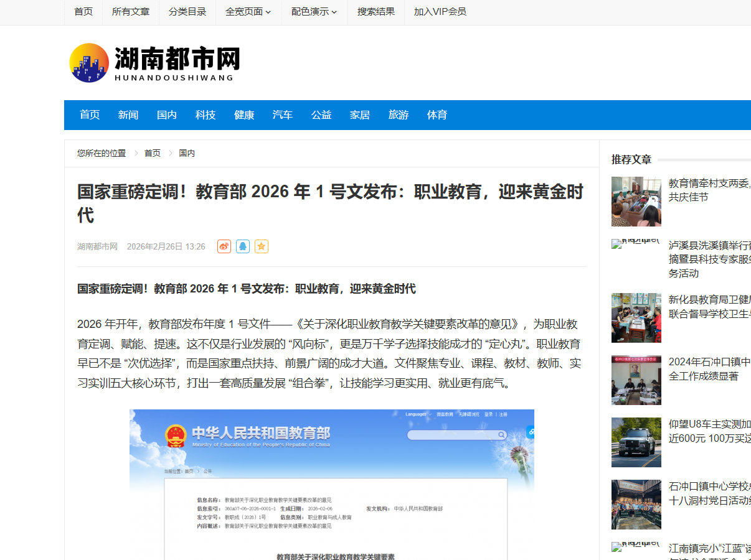The width and height of the screenshot is (751, 560).
Task: Select the 科技 tab in blue navigation
Action: tap(205, 115)
